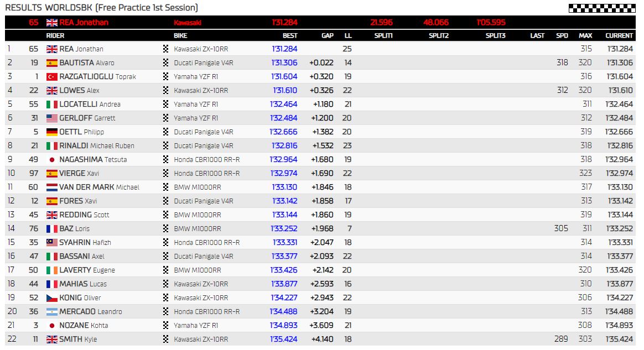
Task: Click the France flag beside BAZ Loris
Action: (x=52, y=228)
